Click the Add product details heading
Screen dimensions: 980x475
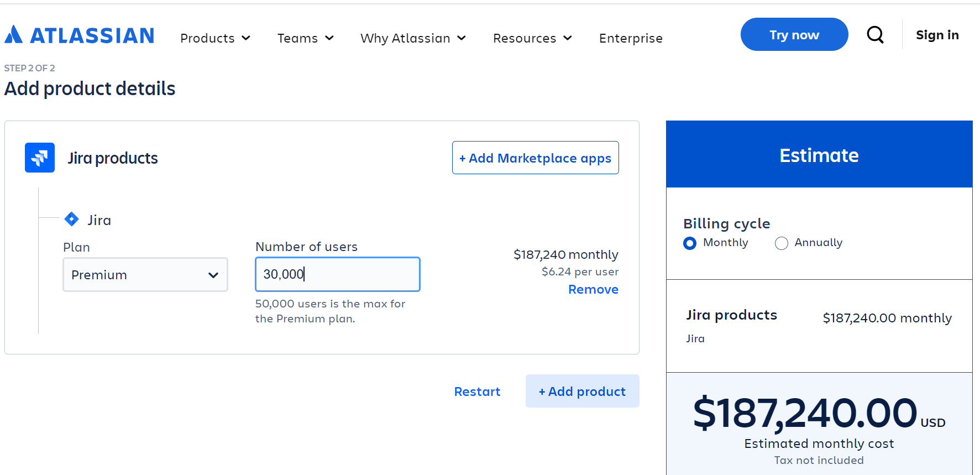click(x=90, y=88)
